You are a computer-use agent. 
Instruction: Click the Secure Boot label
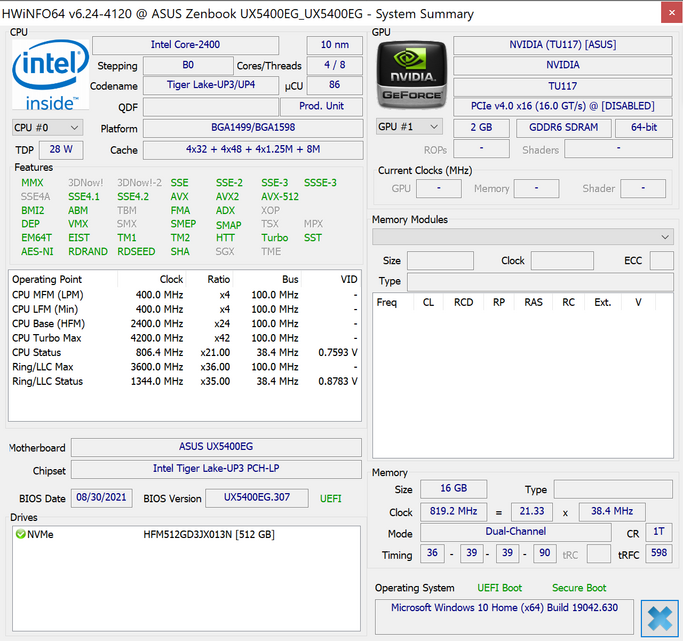coord(579,588)
